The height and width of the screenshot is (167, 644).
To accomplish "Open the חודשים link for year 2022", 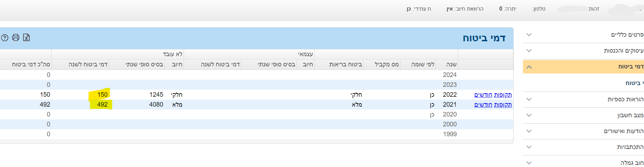I will (483, 95).
